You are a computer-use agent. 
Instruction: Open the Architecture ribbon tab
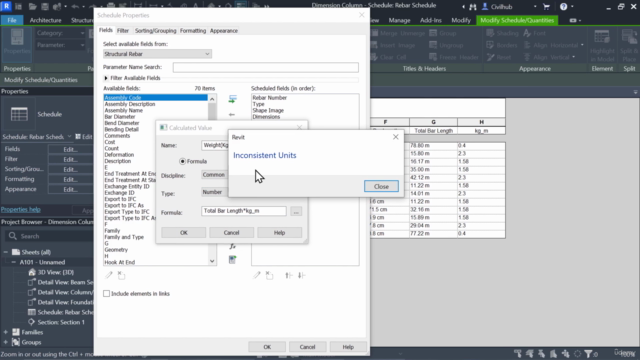click(x=45, y=20)
